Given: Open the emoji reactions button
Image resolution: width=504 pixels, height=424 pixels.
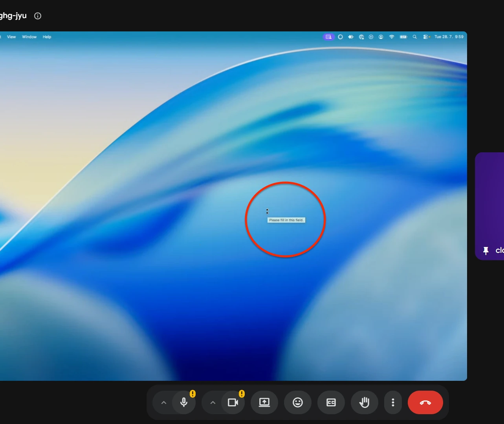Looking at the screenshot, I should coord(298,402).
